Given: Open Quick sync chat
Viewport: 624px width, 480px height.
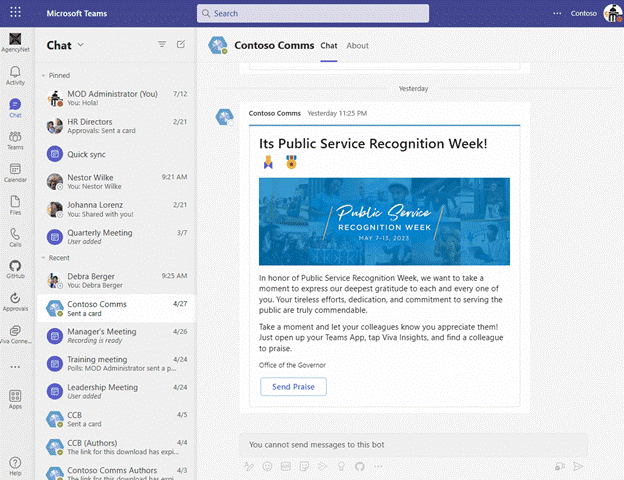Looking at the screenshot, I should pyautogui.click(x=116, y=154).
